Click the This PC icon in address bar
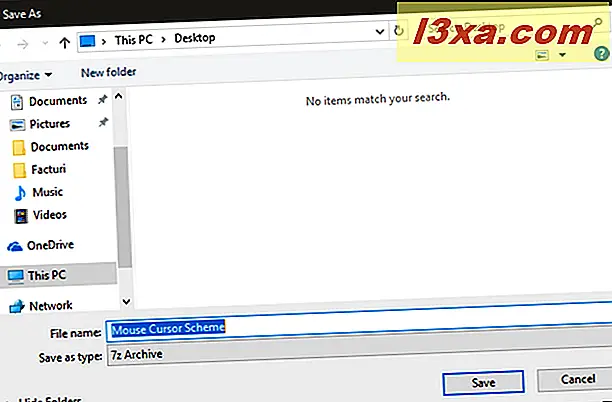 coord(87,41)
